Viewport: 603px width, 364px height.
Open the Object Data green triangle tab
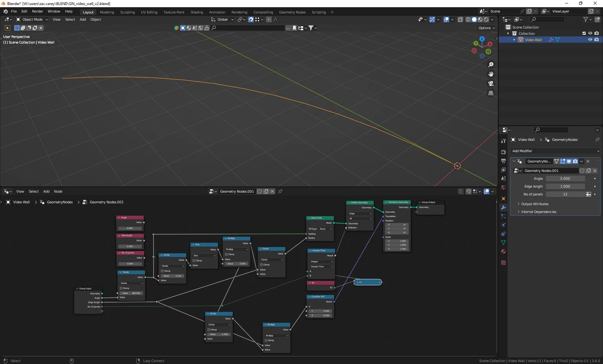[503, 243]
